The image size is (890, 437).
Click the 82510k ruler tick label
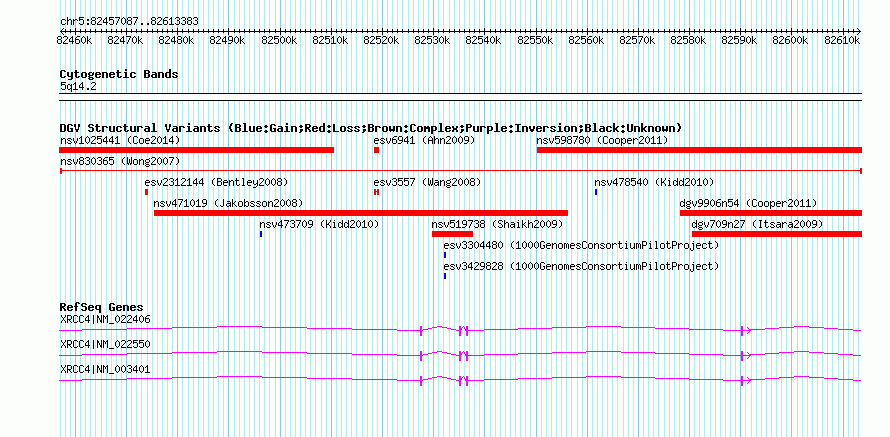[x=330, y=40]
